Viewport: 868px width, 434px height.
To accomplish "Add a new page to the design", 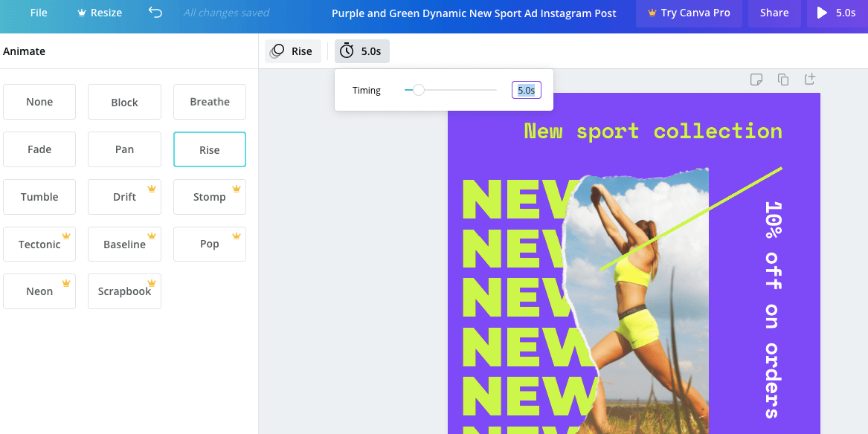I will coord(810,79).
